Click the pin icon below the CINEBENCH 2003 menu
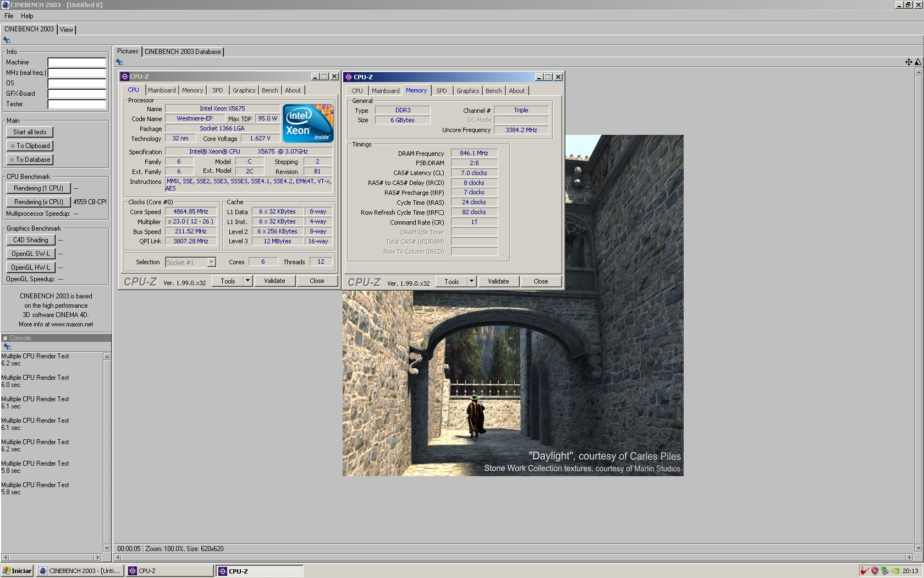Viewport: 924px width, 578px height. click(7, 40)
